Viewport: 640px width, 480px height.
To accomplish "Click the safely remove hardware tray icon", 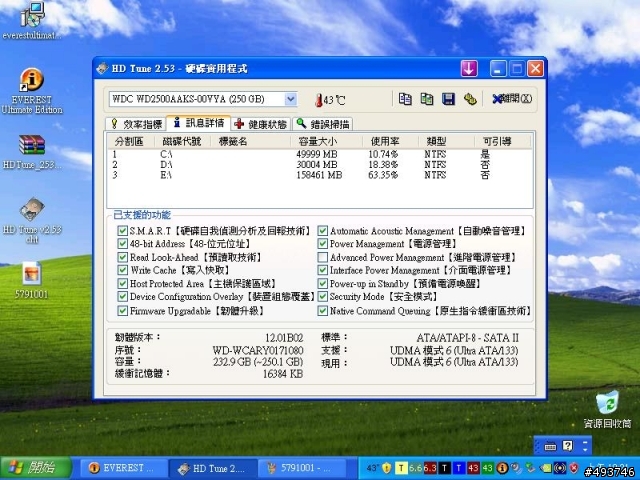I will pos(531,468).
